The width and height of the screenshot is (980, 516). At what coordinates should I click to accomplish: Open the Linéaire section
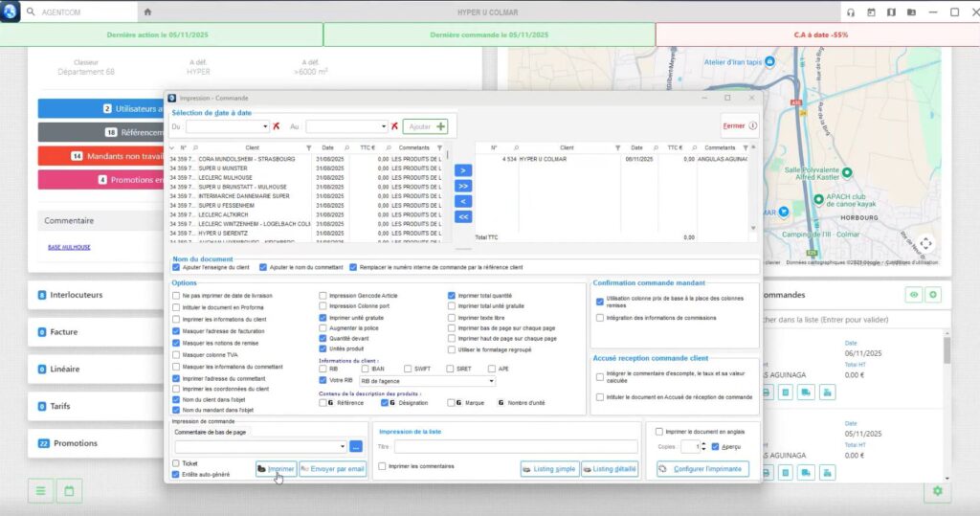click(96, 369)
